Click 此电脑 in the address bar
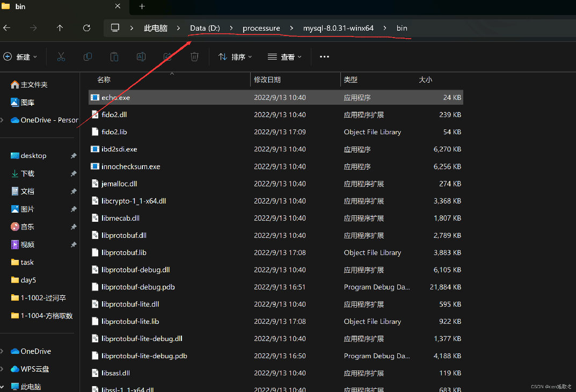 156,28
